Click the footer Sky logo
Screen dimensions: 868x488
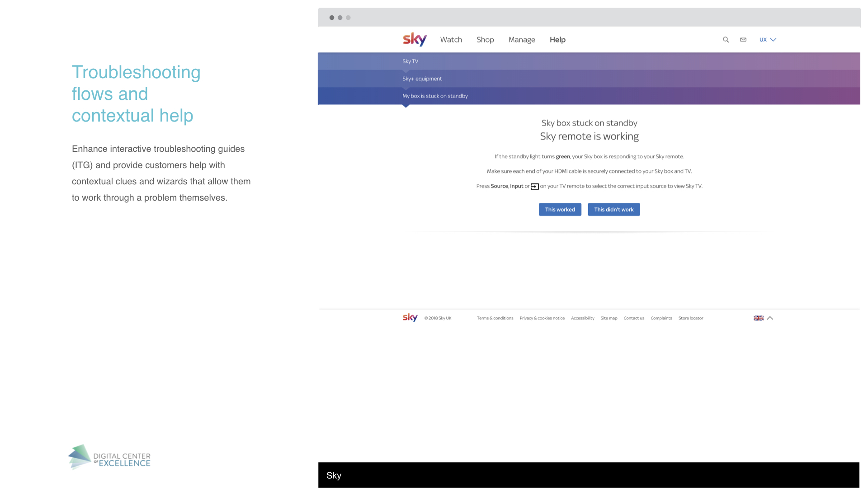click(x=410, y=318)
